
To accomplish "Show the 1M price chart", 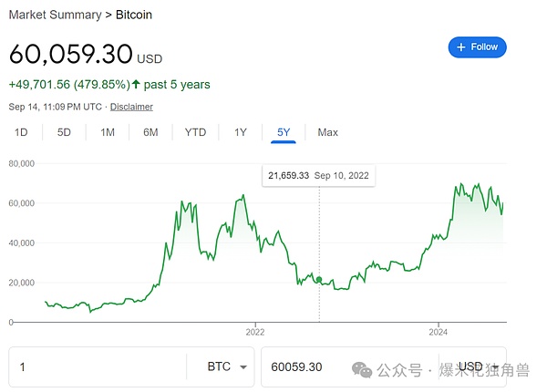I will [108, 132].
